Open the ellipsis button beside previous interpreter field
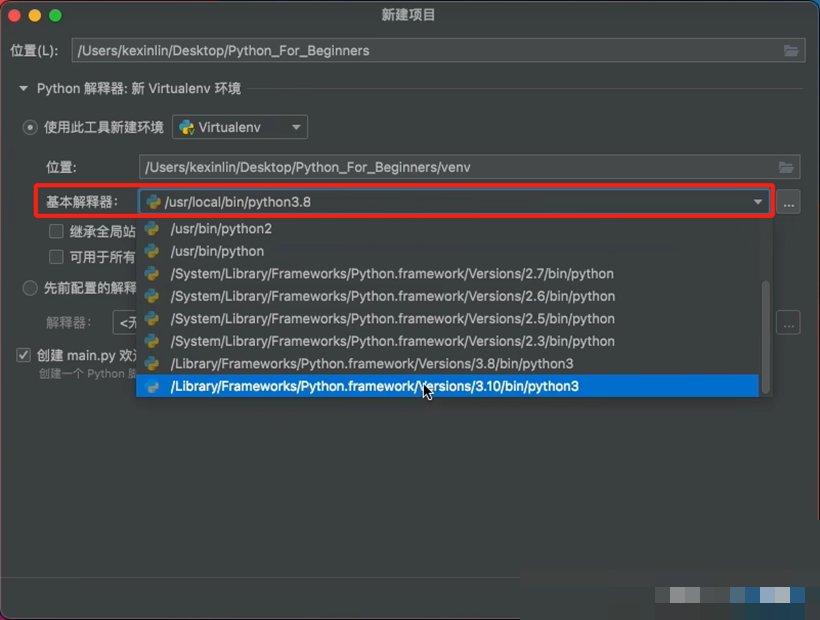 (x=788, y=323)
